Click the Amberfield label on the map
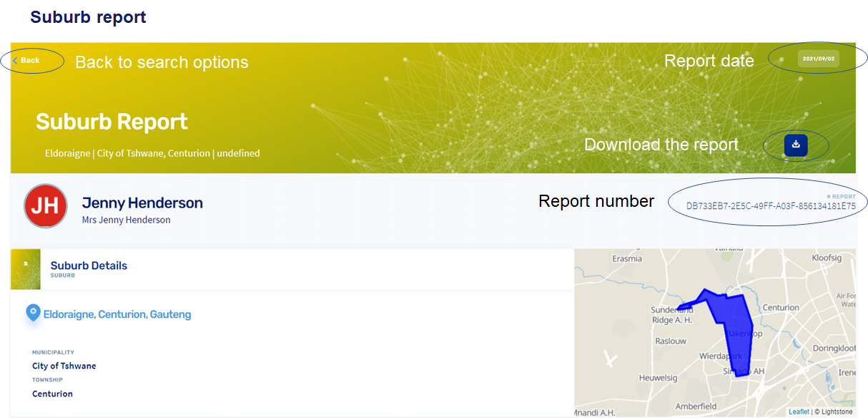This screenshot has width=868, height=418. click(x=696, y=406)
